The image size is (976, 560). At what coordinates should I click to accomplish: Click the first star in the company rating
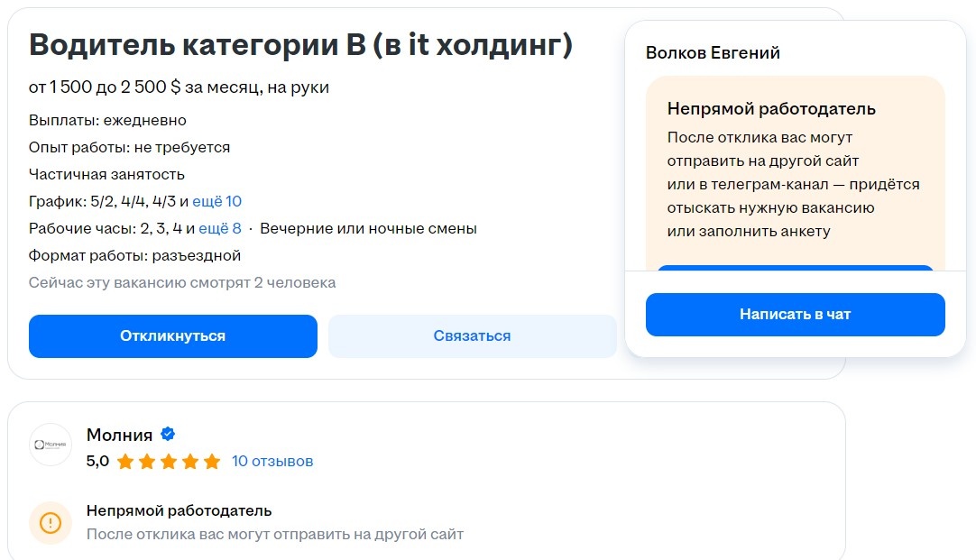(x=126, y=461)
